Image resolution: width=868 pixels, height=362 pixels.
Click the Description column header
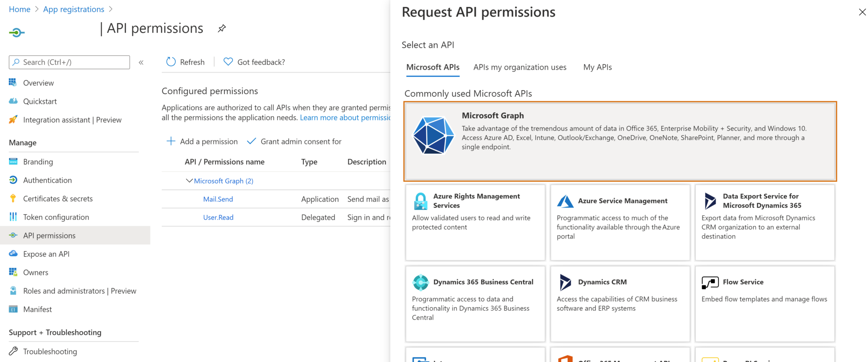click(367, 162)
